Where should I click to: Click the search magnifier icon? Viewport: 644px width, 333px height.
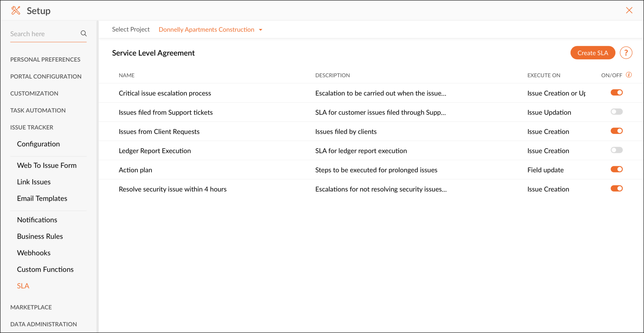click(x=83, y=33)
